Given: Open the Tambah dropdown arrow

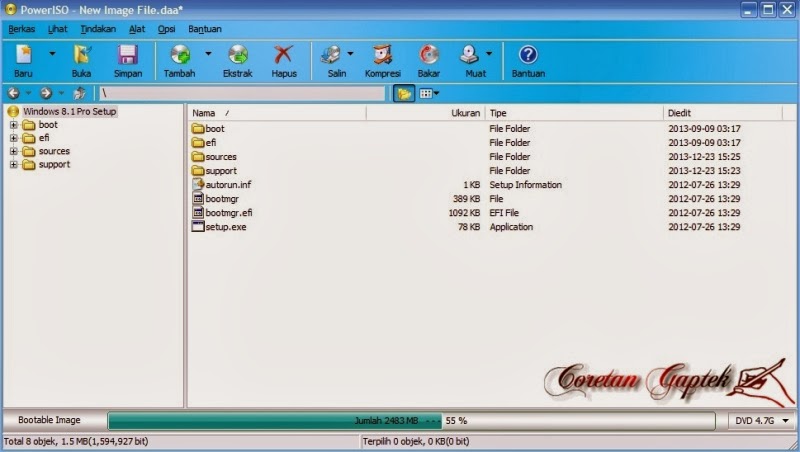Looking at the screenshot, I should 208,53.
